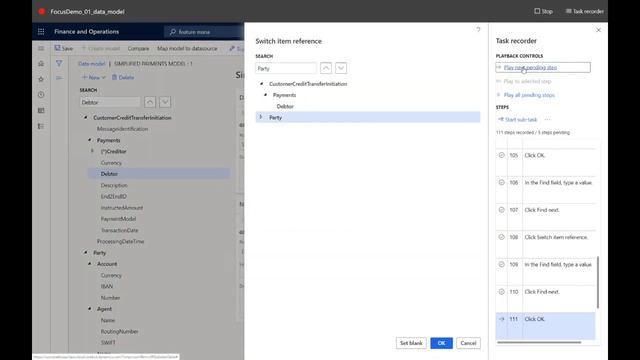
Task: Click Create model in toolbar
Action: (101, 48)
